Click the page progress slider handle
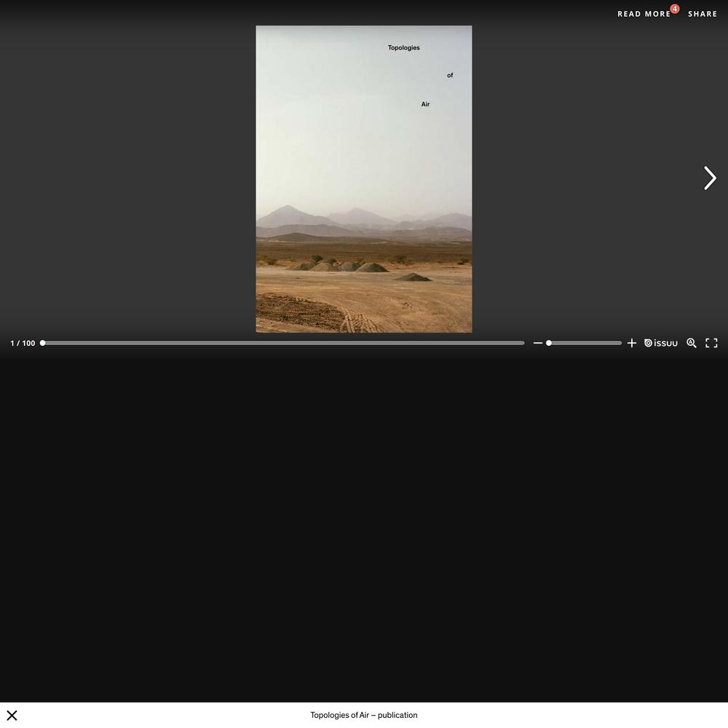The image size is (728, 728). (x=43, y=343)
